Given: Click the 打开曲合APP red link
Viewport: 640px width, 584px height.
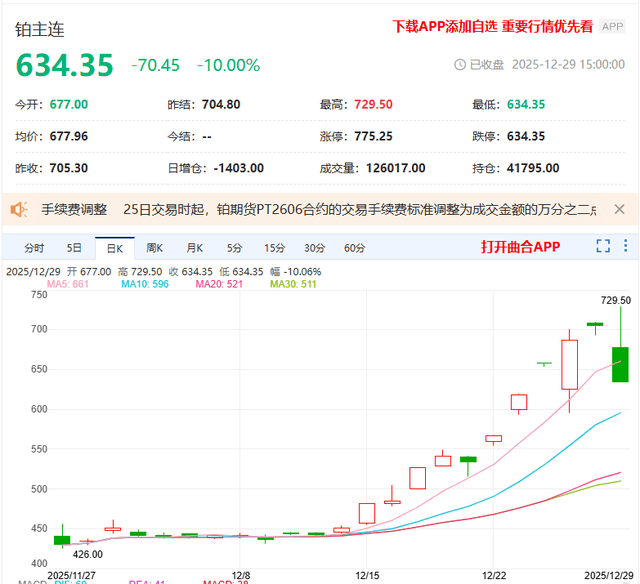Looking at the screenshot, I should tap(520, 247).
